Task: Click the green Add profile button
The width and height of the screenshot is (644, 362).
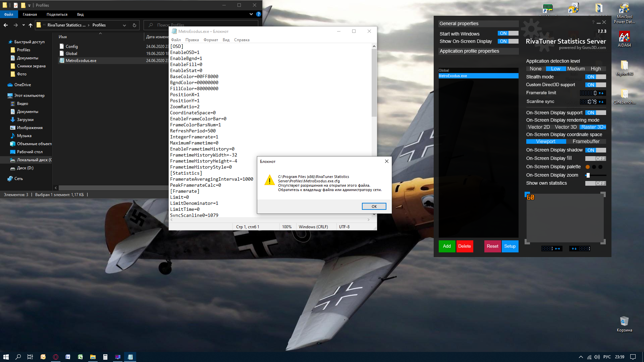Action: tap(447, 246)
